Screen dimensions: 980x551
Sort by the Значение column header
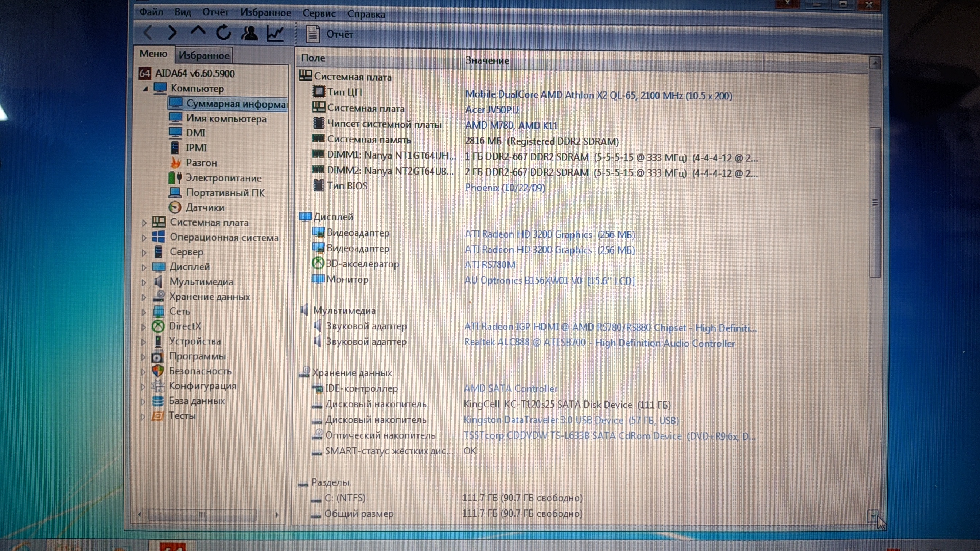click(612, 61)
